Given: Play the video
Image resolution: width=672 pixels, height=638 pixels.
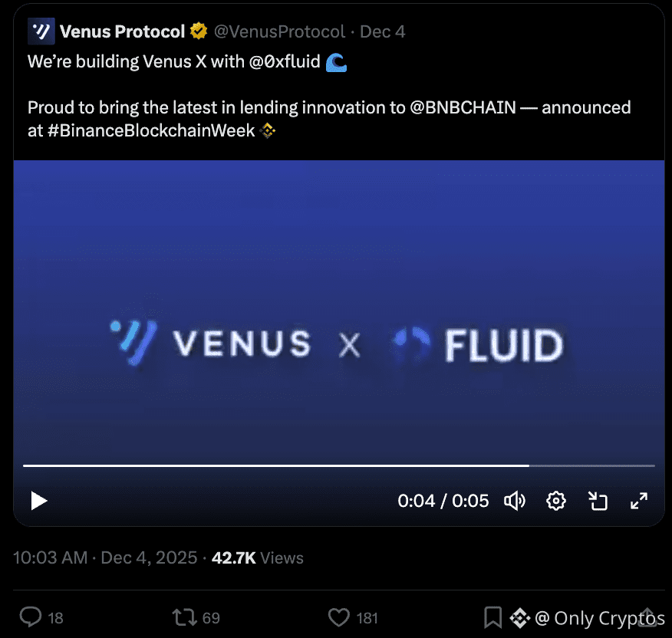Looking at the screenshot, I should 38,502.
